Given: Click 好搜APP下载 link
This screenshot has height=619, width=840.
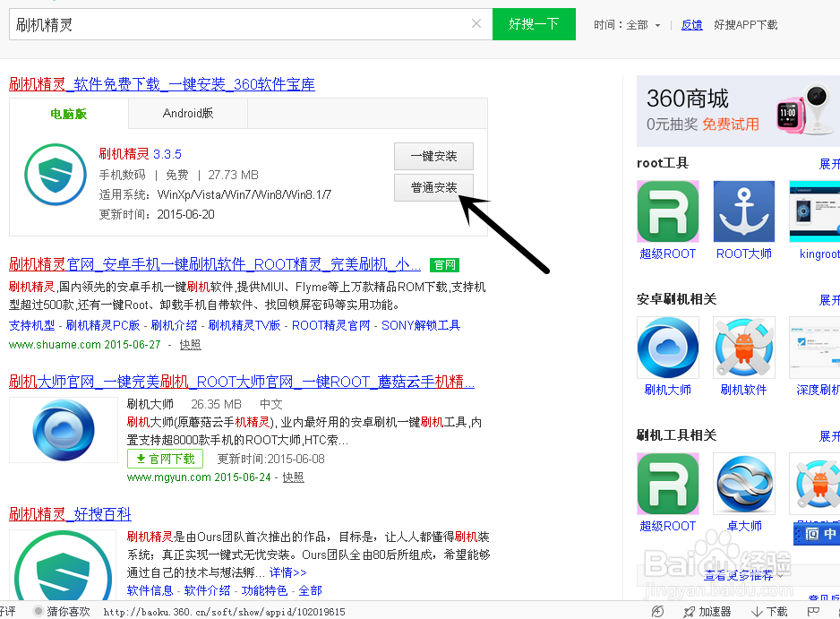Looking at the screenshot, I should (x=746, y=25).
